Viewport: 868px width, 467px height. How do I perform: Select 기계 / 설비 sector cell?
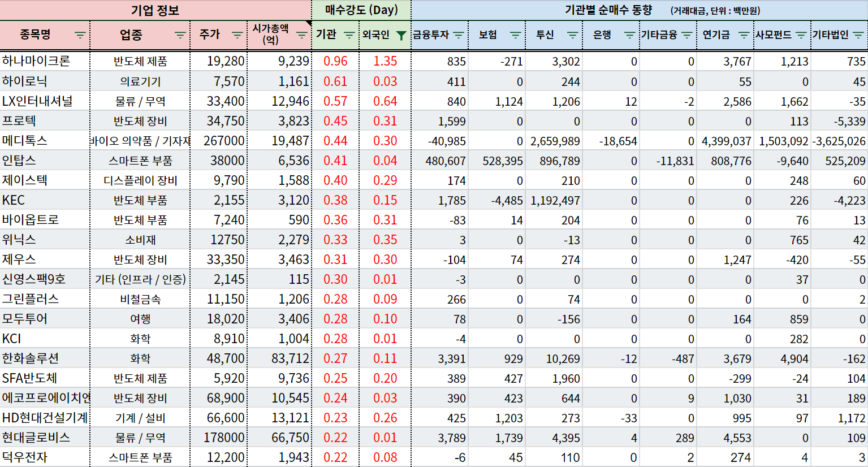(x=140, y=418)
